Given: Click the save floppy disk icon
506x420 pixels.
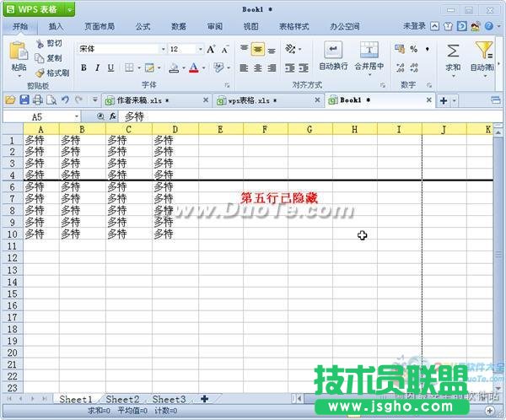Looking at the screenshot, I should click(x=24, y=100).
